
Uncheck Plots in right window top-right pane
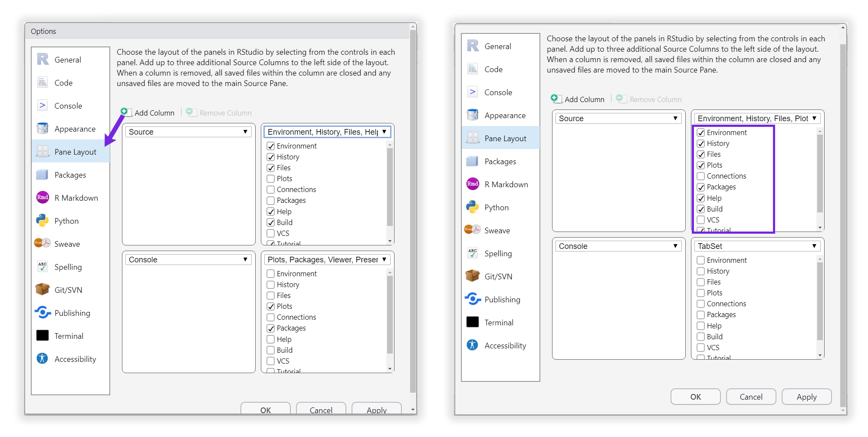(701, 165)
